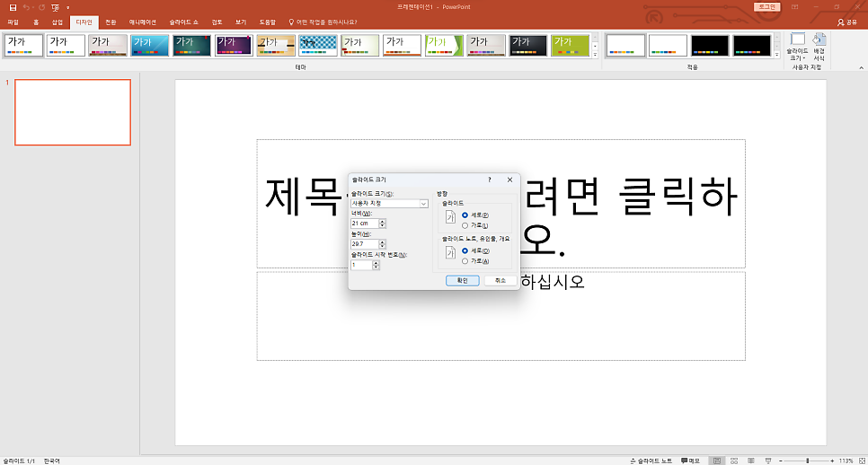Viewport: 868px width, 465px height.
Task: Apply the dark teal chalkboard theme
Action: click(191, 46)
